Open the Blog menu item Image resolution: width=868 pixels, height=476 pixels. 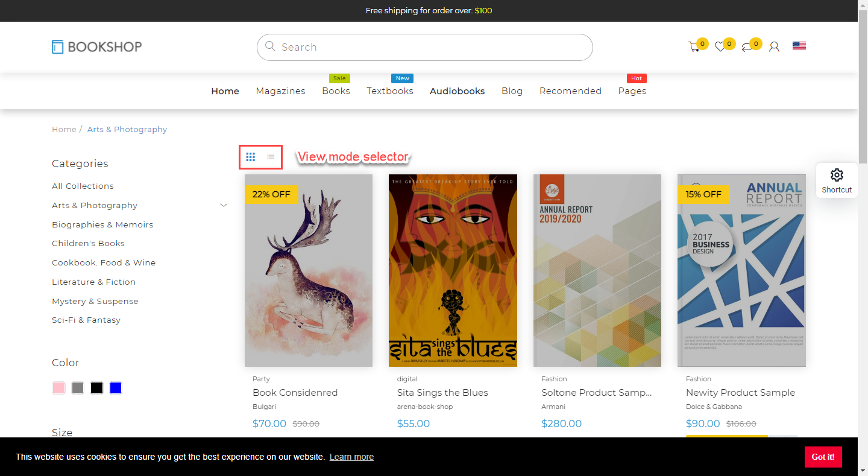(x=512, y=91)
